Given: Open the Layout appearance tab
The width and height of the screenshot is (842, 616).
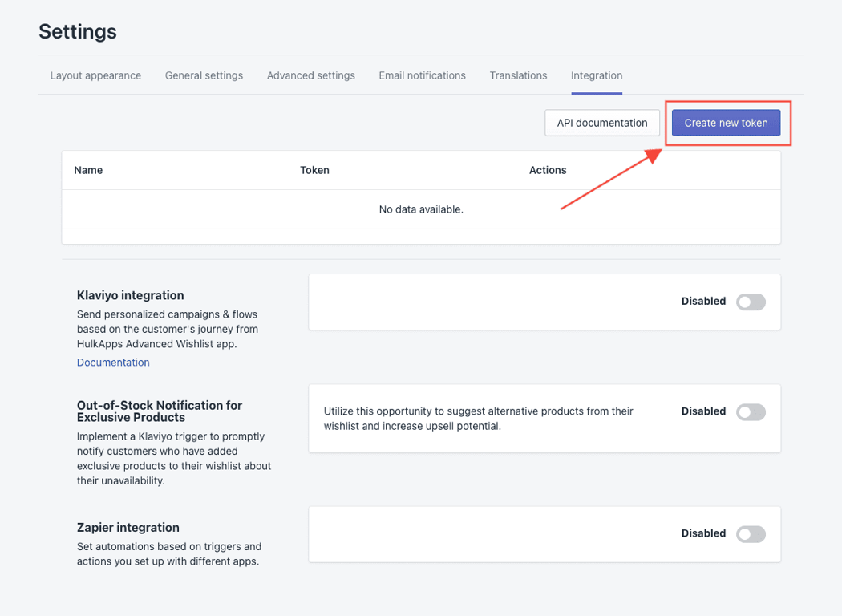Looking at the screenshot, I should tap(95, 75).
